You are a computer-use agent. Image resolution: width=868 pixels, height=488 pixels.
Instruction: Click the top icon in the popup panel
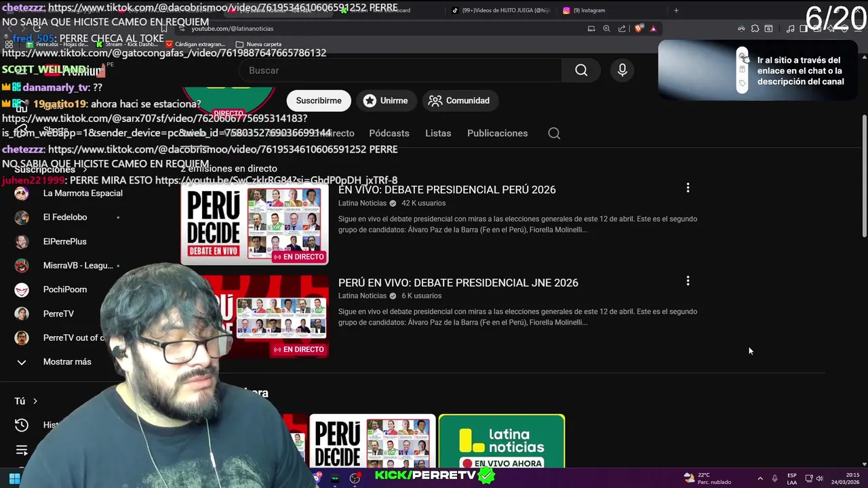click(743, 57)
